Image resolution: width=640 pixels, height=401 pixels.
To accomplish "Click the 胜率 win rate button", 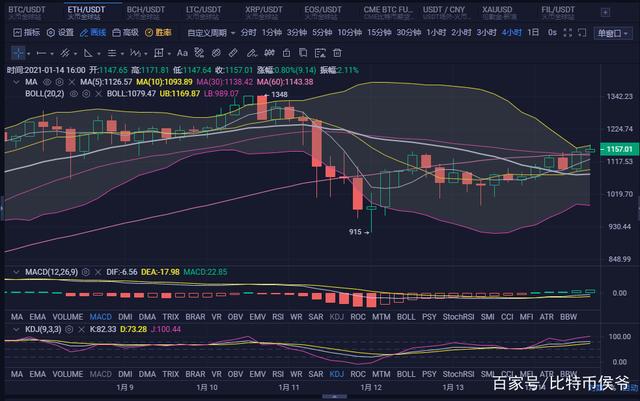I will (x=158, y=33).
